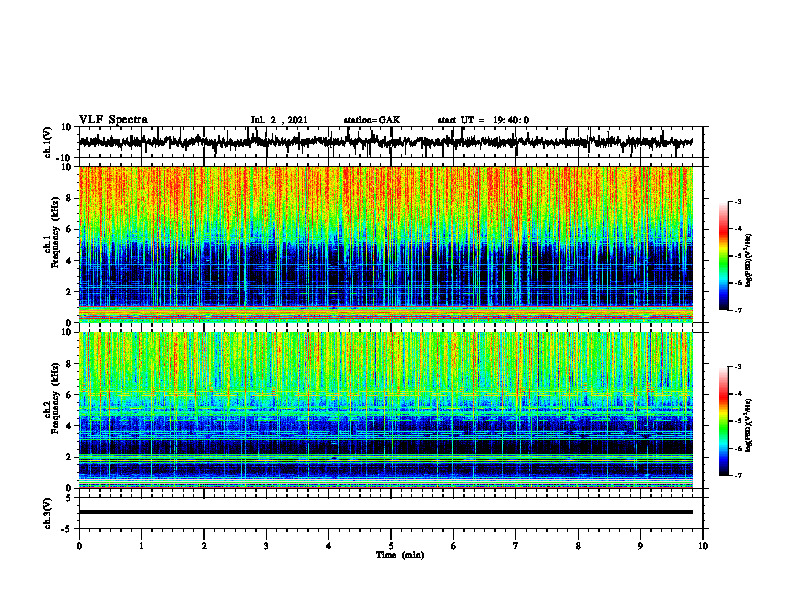The width and height of the screenshot is (792, 612).
Task: Click the "8" kHz tick of ch.1 spectrogram
Action: tap(70, 198)
